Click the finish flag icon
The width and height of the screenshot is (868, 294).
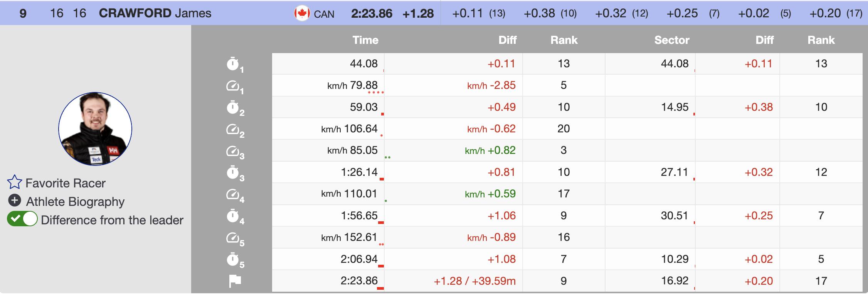point(234,281)
